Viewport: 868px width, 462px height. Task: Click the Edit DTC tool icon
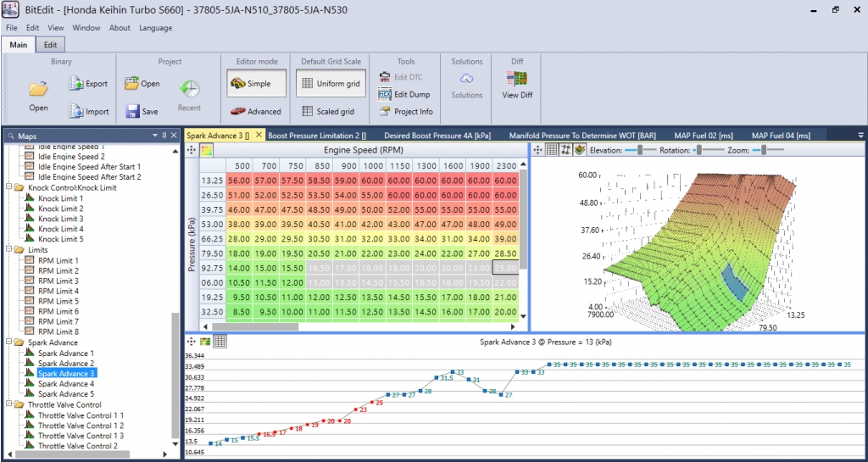(x=385, y=77)
